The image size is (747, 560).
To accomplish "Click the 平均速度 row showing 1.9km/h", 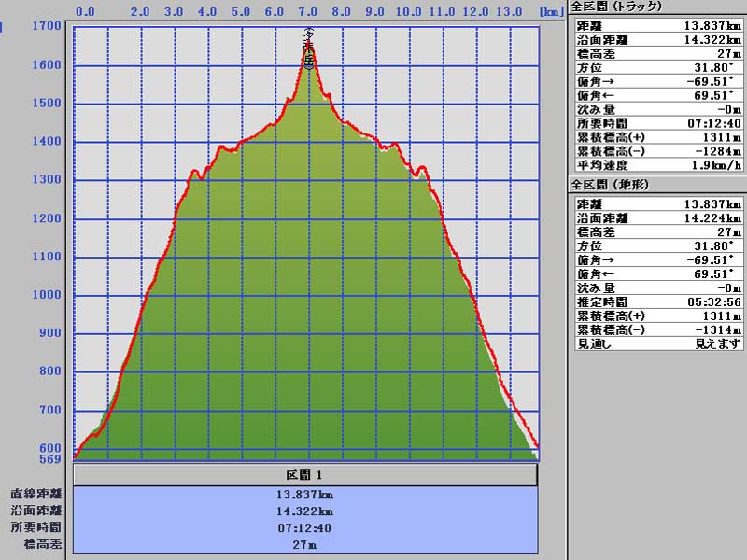I will coord(658,164).
